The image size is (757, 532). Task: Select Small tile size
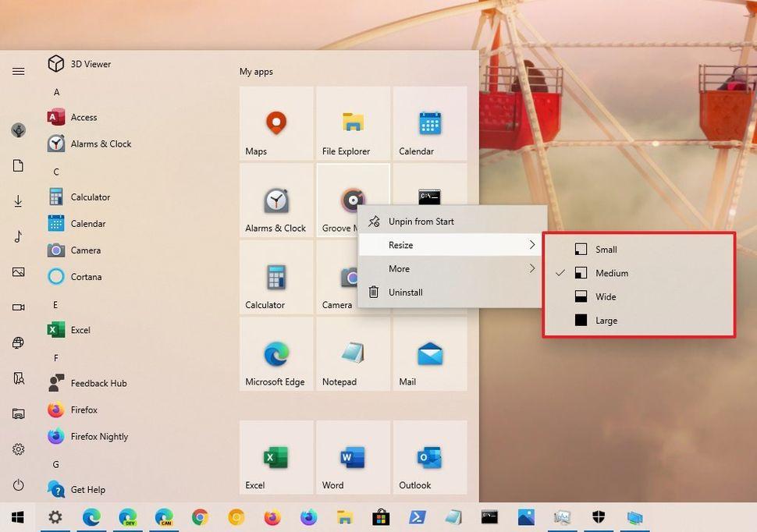pyautogui.click(x=638, y=249)
